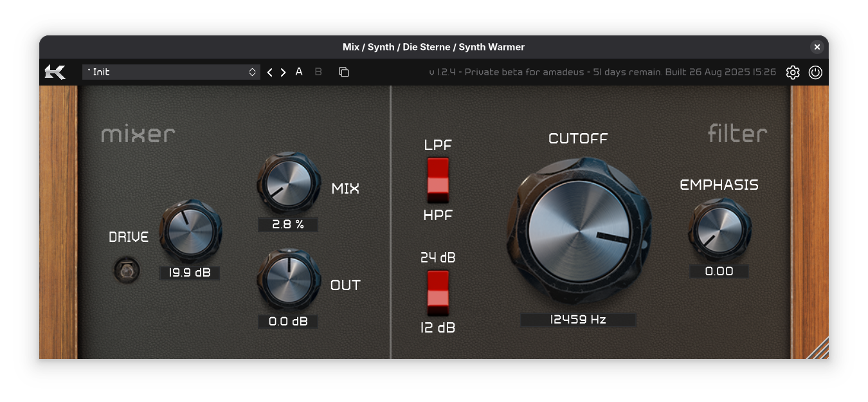Open the settings gear icon
This screenshot has height=402, width=868.
793,72
